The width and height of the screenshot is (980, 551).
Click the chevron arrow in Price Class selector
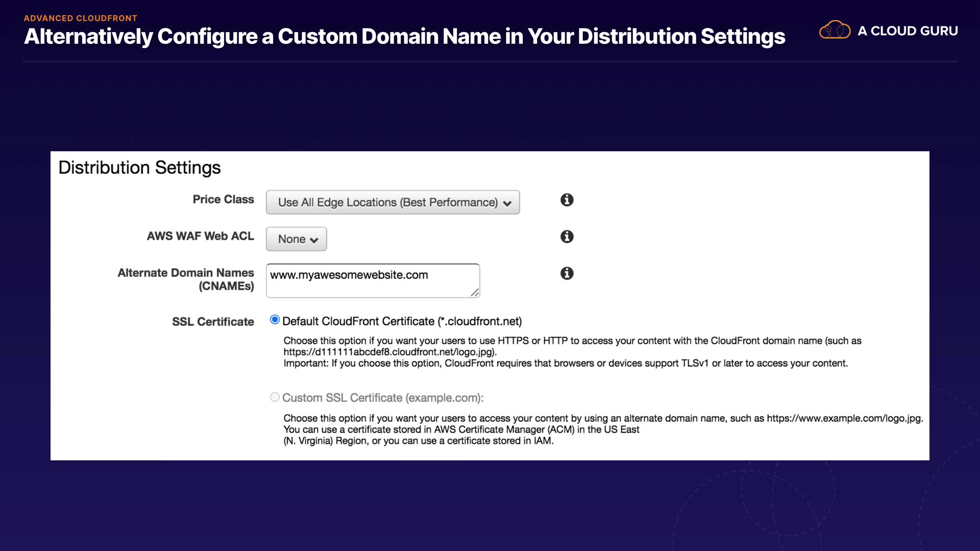507,204
